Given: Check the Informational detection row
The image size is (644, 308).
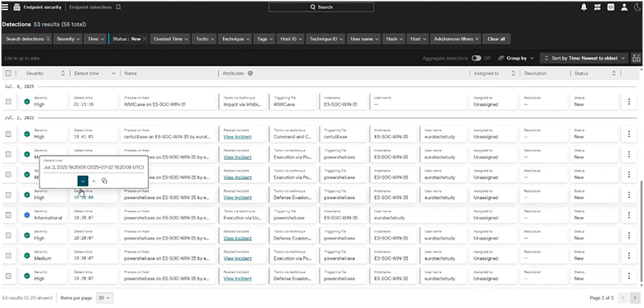Looking at the screenshot, I should coord(8,215).
